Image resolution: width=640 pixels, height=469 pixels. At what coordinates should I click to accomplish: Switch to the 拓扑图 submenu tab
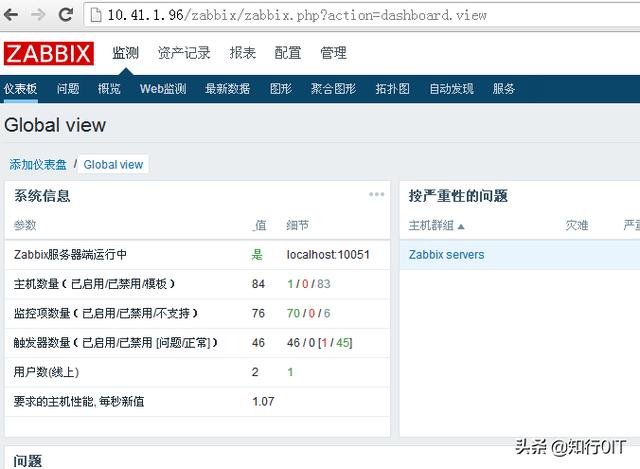[392, 89]
